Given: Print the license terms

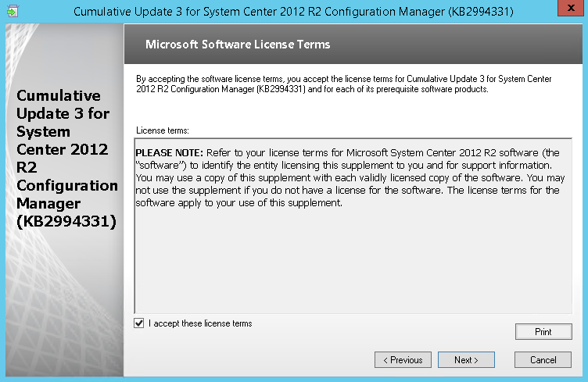Looking at the screenshot, I should [543, 331].
